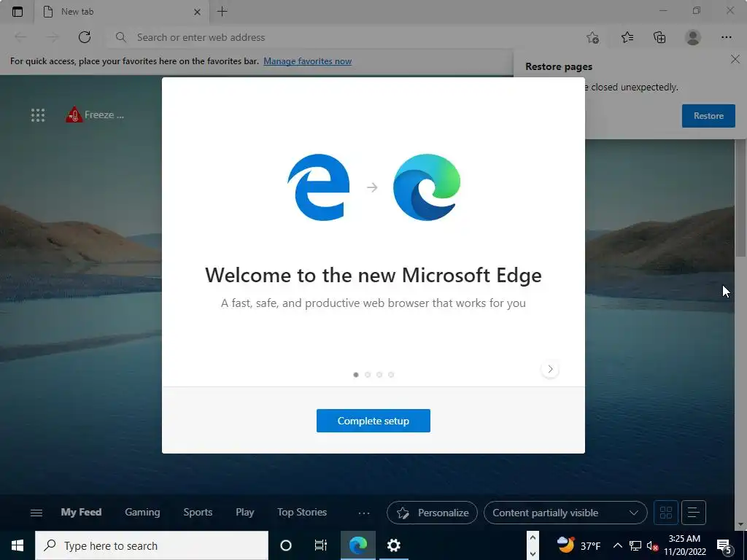Screen dimensions: 747x560
Task: Open the profile avatar icon
Action: (693, 37)
